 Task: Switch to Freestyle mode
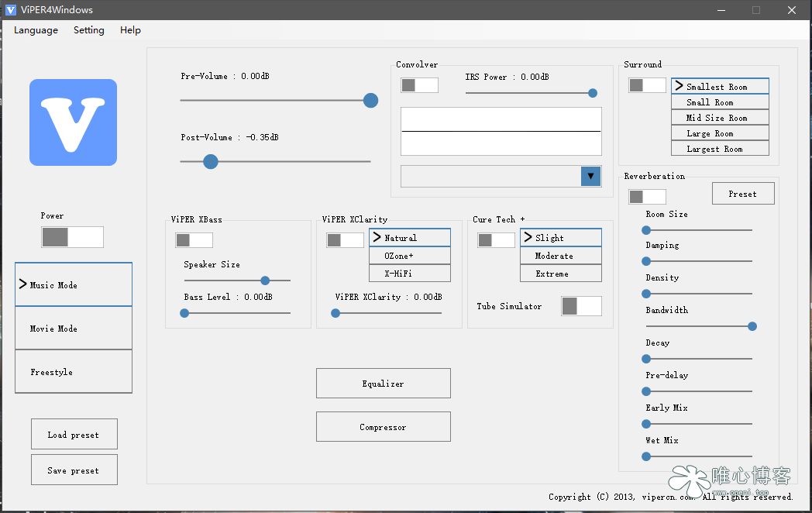click(x=74, y=371)
